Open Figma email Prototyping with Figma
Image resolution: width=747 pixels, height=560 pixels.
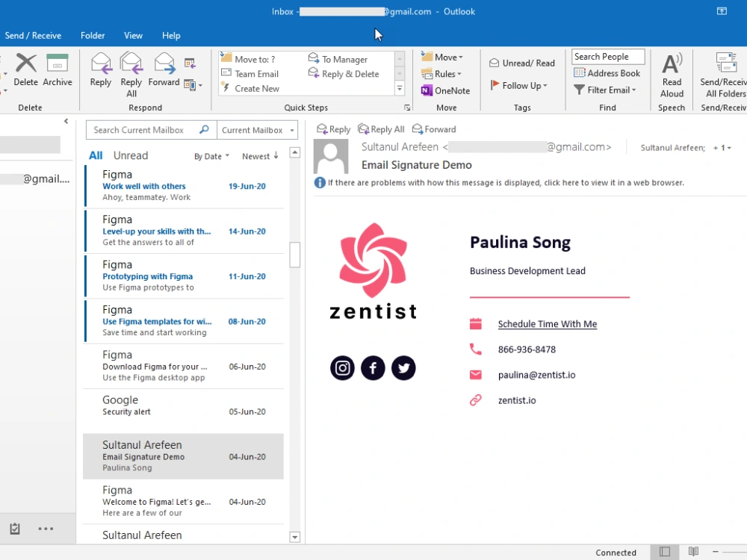tap(184, 276)
